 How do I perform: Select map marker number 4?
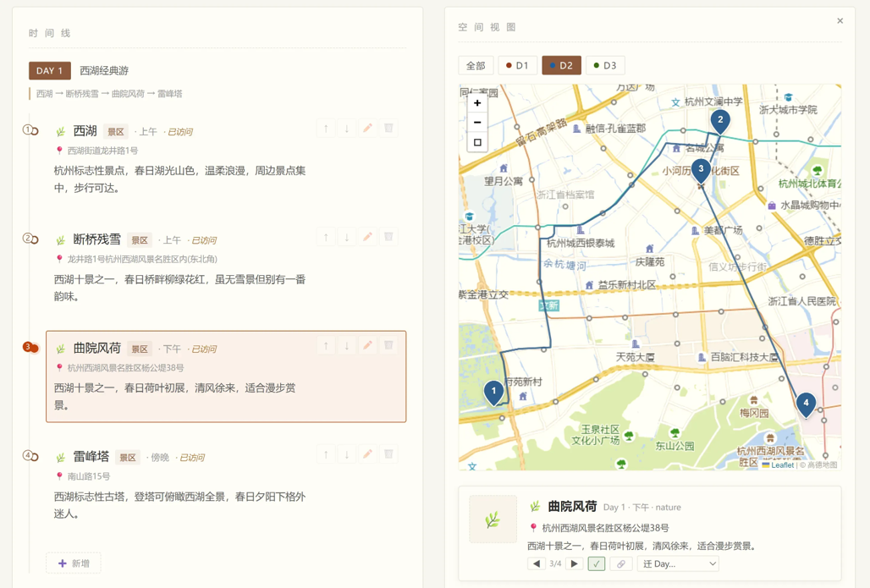pos(806,405)
